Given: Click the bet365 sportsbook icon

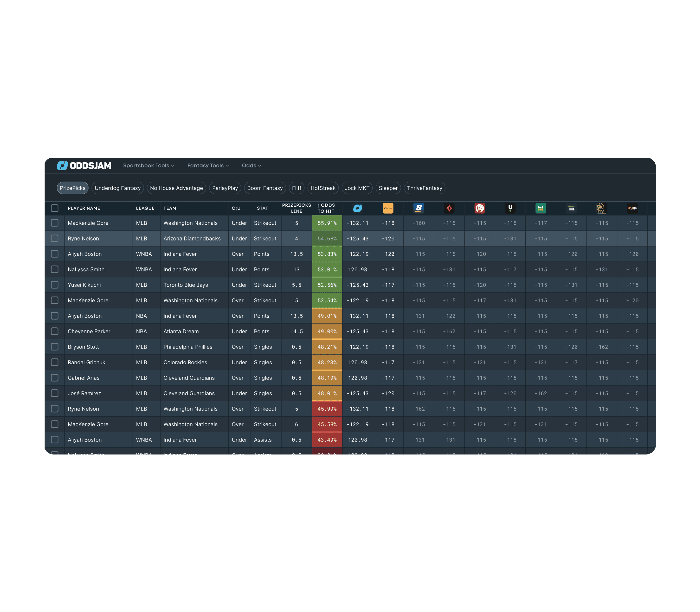Looking at the screenshot, I should point(541,208).
